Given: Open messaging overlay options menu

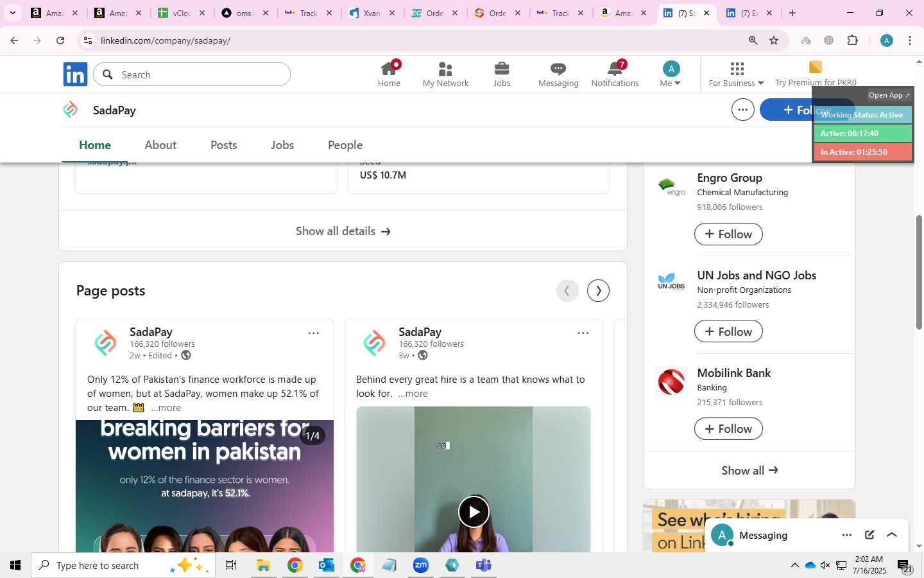Looking at the screenshot, I should pos(847,536).
